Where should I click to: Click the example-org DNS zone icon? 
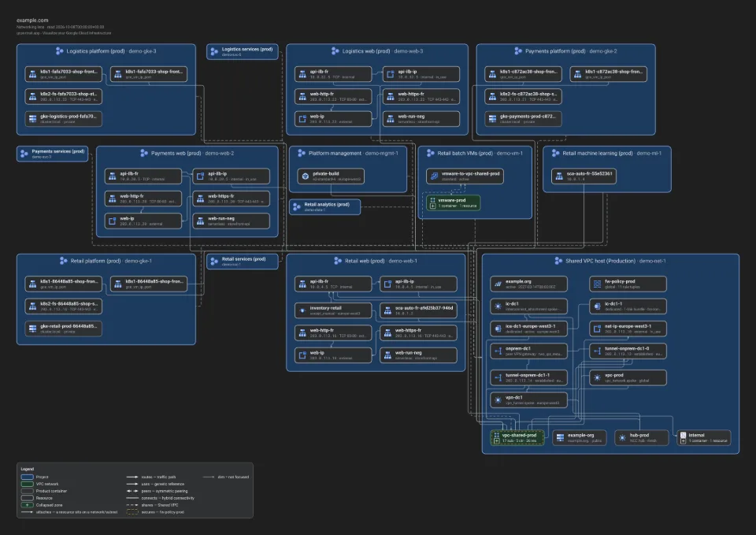click(560, 437)
